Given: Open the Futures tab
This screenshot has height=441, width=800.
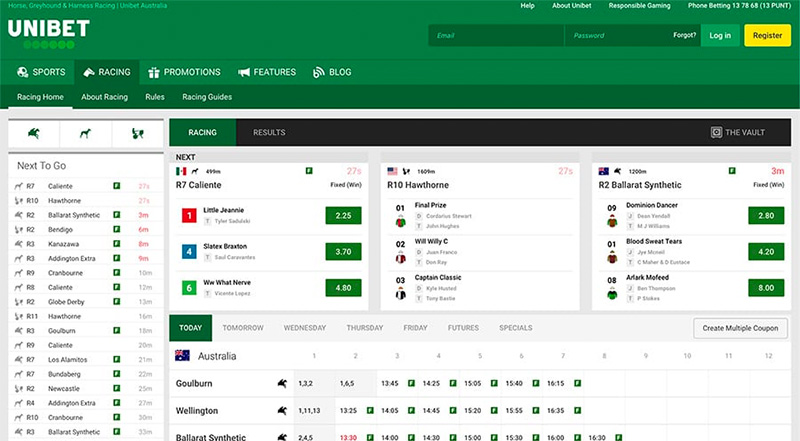Looking at the screenshot, I should pyautogui.click(x=463, y=328).
